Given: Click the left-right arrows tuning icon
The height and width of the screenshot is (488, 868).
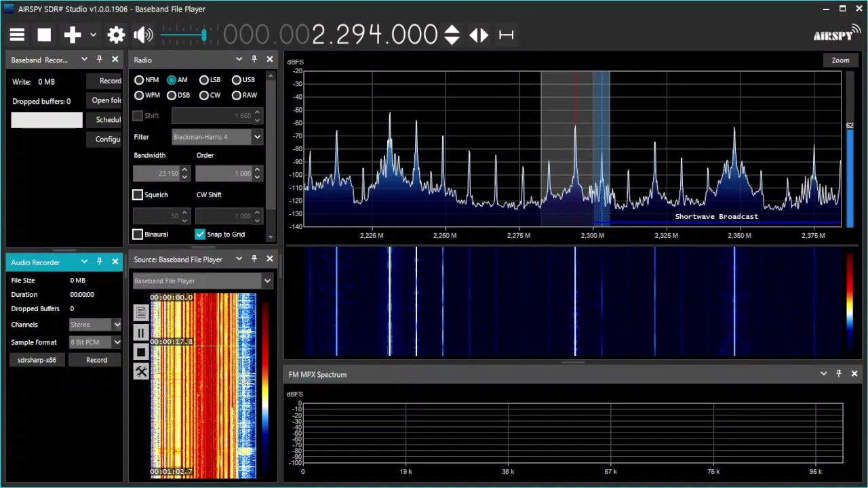Looking at the screenshot, I should pyautogui.click(x=479, y=35).
